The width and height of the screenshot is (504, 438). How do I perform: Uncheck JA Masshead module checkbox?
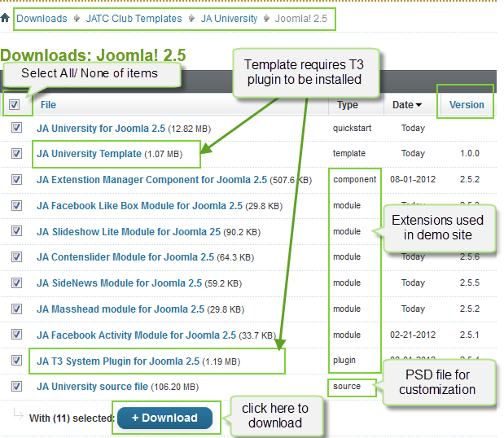[17, 309]
